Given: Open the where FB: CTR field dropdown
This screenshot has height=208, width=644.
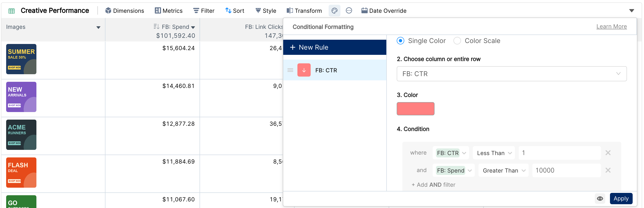Looking at the screenshot, I should click(451, 153).
